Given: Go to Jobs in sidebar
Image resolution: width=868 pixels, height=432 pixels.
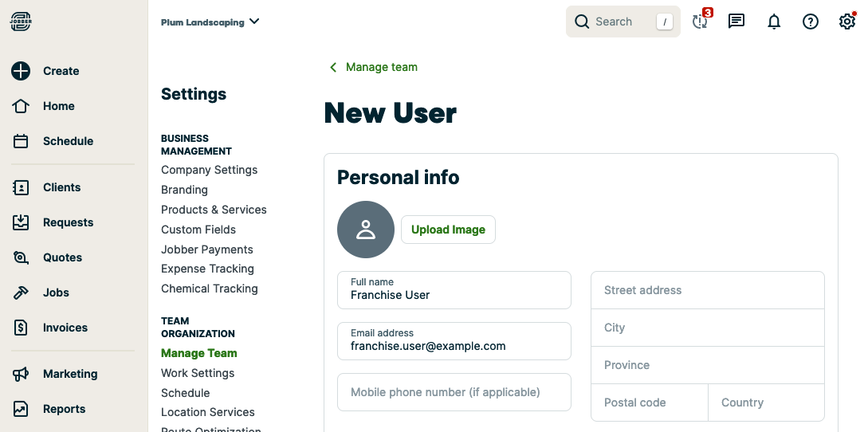Looking at the screenshot, I should click(x=56, y=293).
